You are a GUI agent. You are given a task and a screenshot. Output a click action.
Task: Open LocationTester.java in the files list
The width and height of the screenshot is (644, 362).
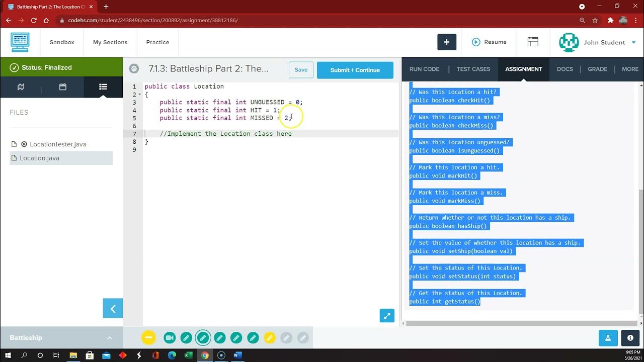(x=58, y=144)
